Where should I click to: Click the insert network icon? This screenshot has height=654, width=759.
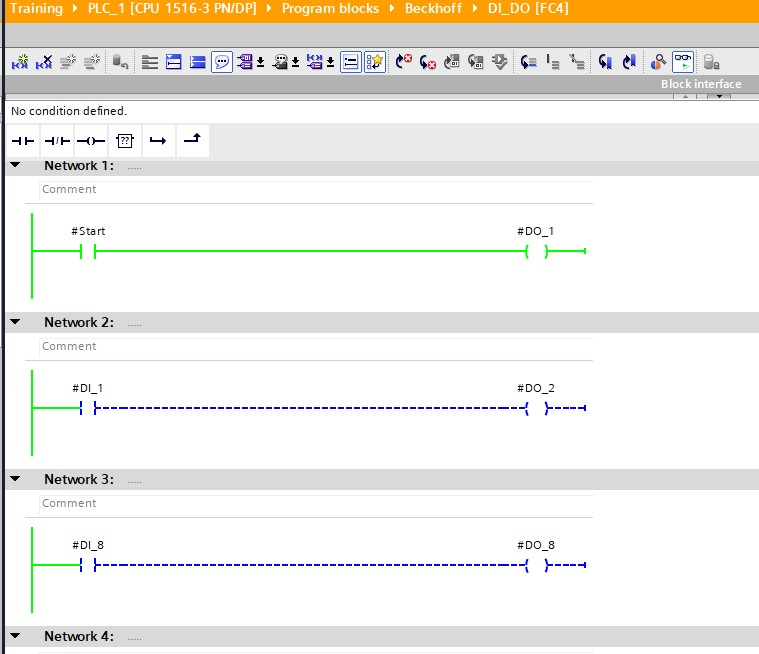20,62
